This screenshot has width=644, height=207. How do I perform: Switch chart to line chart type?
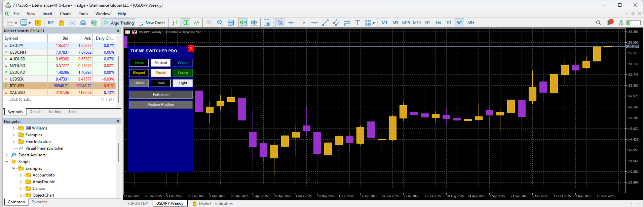196,23
